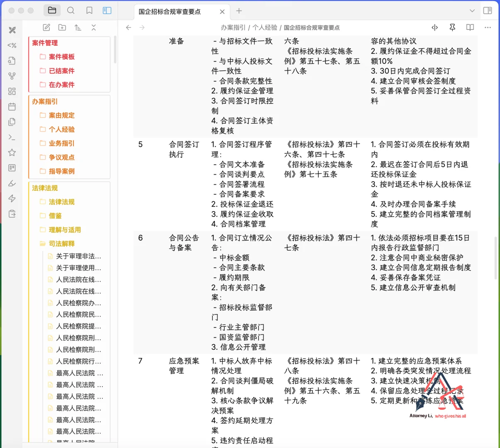Pin the current document using the pin icon
This screenshot has height=448, width=500.
click(x=452, y=27)
